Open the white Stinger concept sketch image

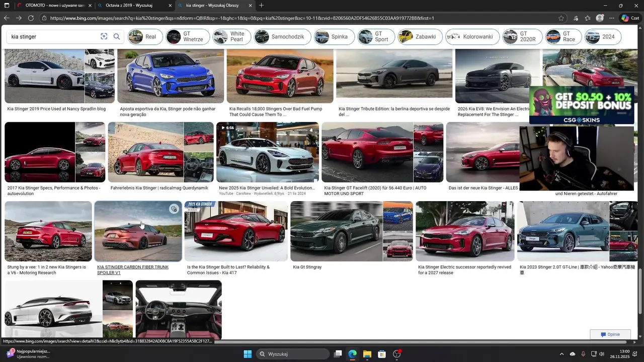(x=53, y=309)
